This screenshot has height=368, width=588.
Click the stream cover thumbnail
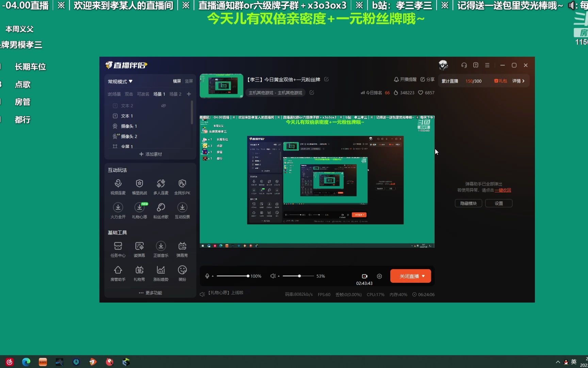pos(222,86)
